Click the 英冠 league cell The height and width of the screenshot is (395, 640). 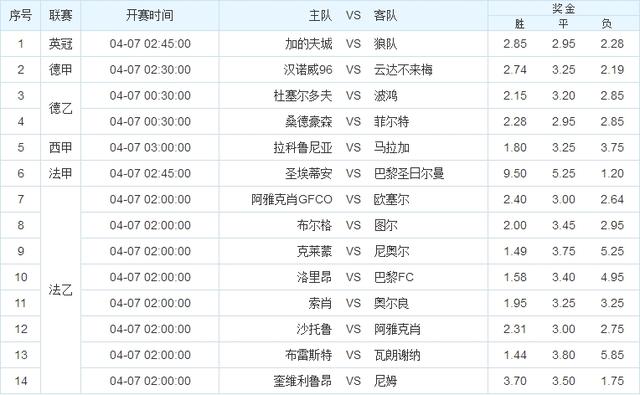point(60,44)
